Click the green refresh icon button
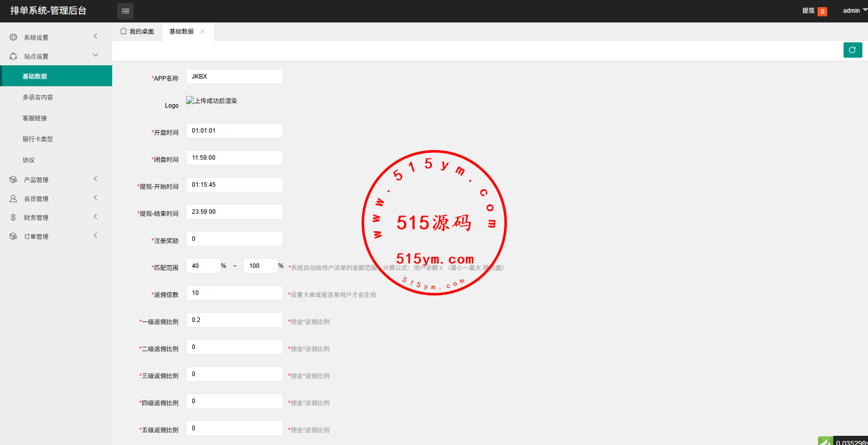Screen dimensions: 868x445 click(852, 50)
